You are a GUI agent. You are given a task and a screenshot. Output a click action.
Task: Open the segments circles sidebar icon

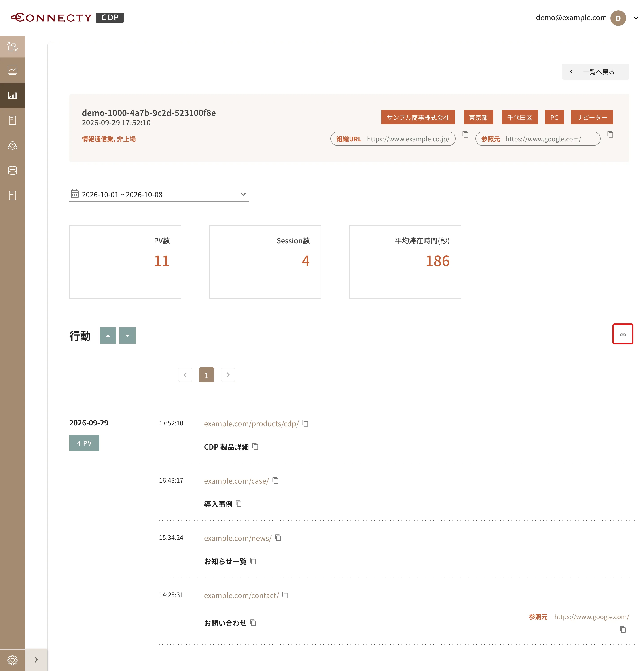click(x=12, y=146)
